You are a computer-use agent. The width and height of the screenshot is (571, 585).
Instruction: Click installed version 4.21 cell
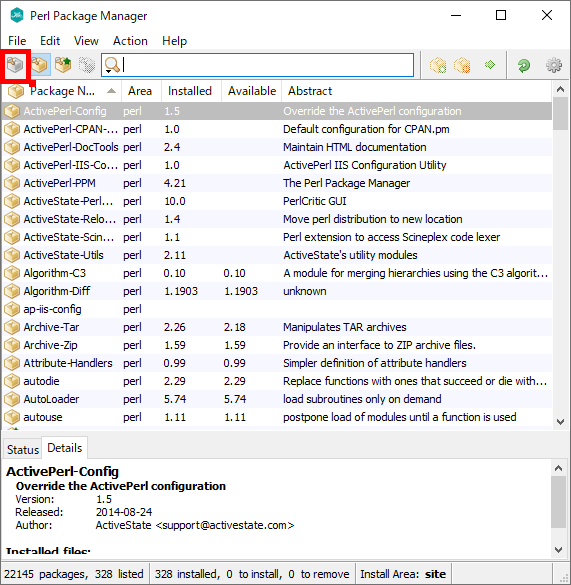pos(175,183)
